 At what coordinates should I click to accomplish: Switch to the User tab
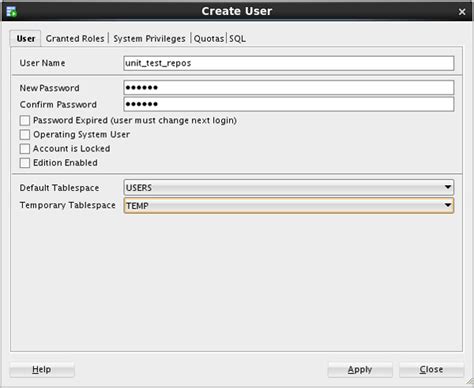[26, 39]
